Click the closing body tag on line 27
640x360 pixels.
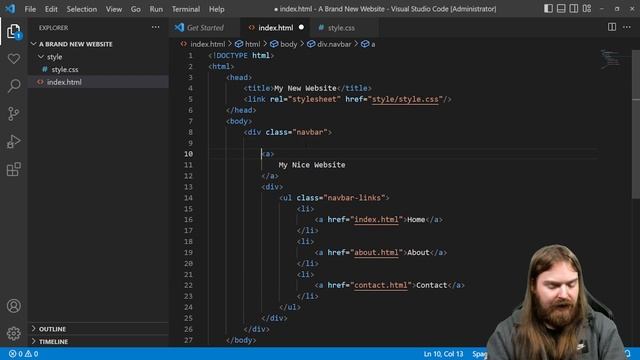click(x=241, y=340)
